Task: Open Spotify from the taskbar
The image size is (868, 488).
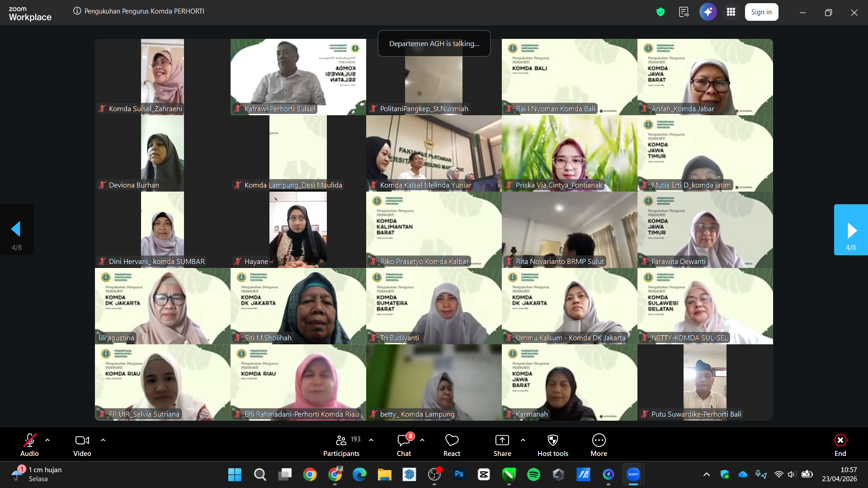Action: click(x=533, y=474)
